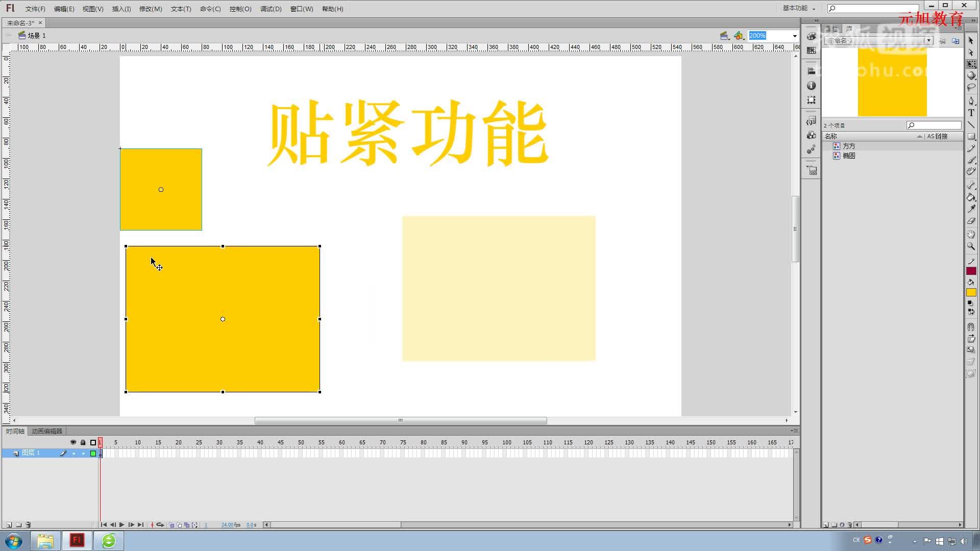This screenshot has height=551, width=980.
Task: Select the Text tool
Action: coord(971,113)
